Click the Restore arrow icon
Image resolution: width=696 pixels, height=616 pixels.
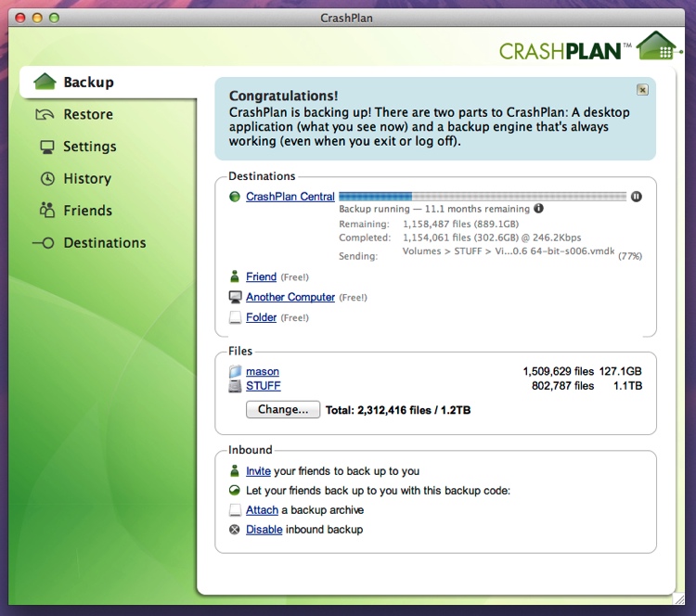point(45,114)
